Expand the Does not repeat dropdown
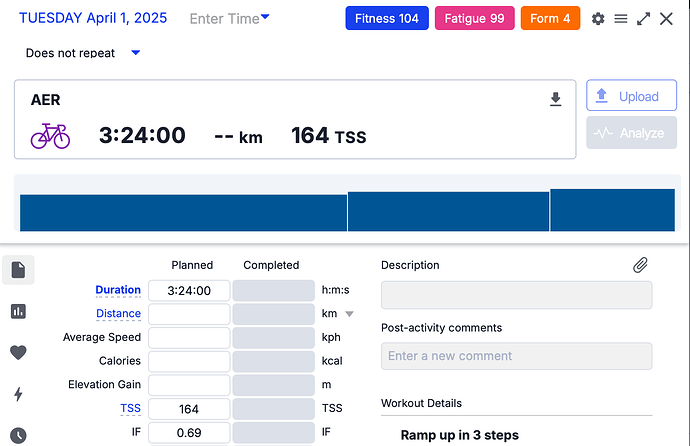Screen dimensions: 690x446 tap(83, 53)
